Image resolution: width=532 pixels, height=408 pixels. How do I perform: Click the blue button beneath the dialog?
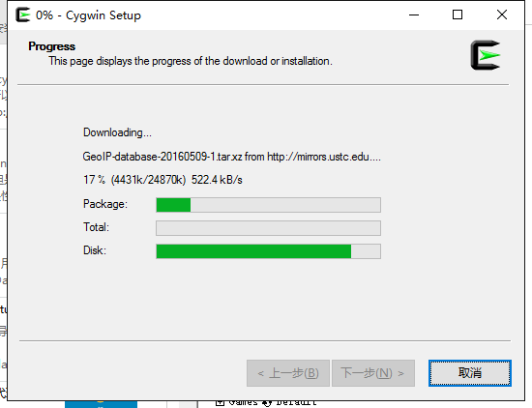102,404
